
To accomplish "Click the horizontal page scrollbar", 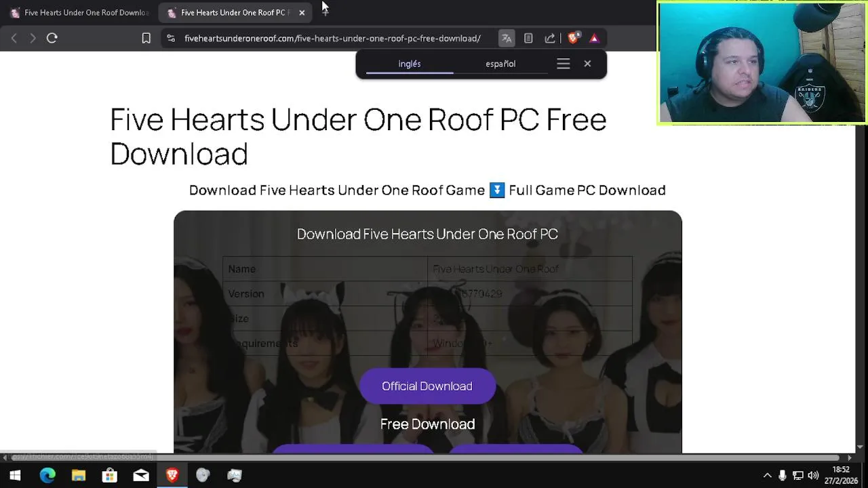I will click(427, 457).
